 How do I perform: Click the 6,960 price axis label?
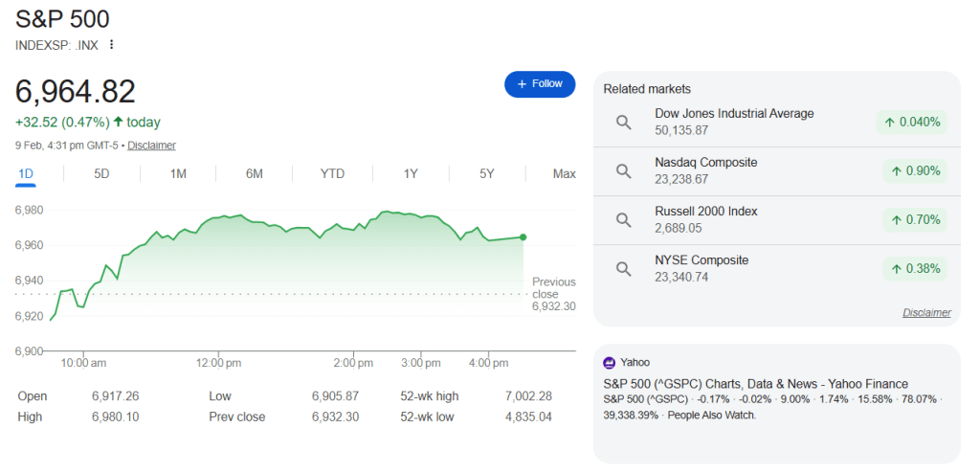click(x=28, y=245)
